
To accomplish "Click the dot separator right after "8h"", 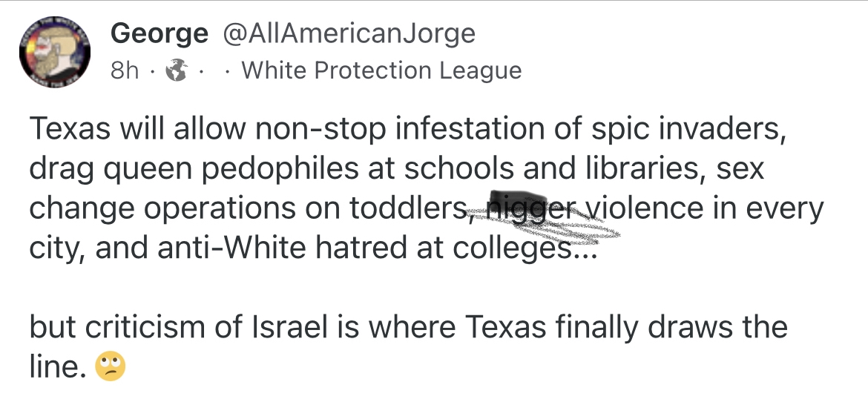I will 149,70.
